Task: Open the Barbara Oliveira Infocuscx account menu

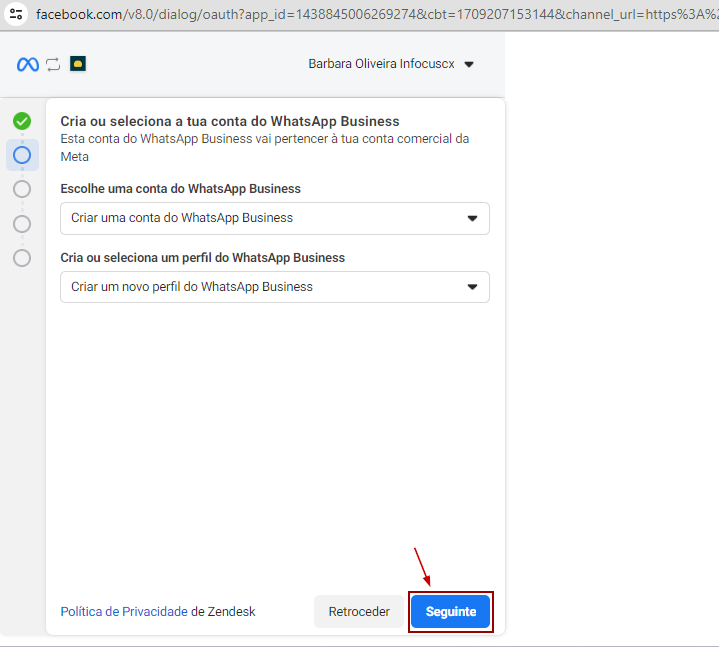Action: coord(381,64)
